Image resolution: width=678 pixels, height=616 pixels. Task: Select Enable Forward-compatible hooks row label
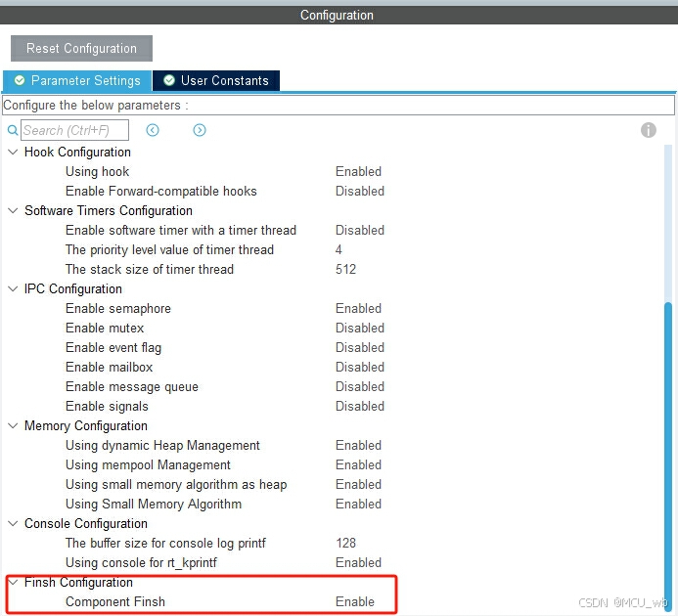click(160, 191)
